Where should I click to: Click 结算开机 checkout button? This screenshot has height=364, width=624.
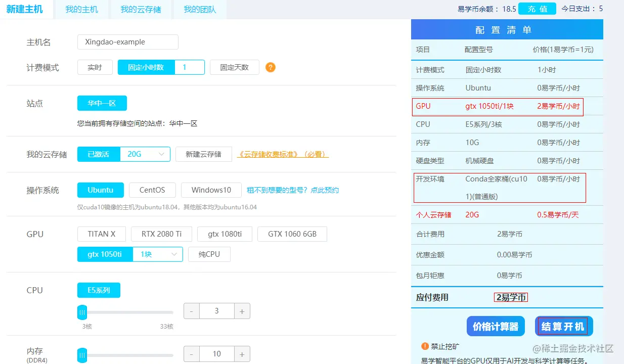[x=563, y=327]
